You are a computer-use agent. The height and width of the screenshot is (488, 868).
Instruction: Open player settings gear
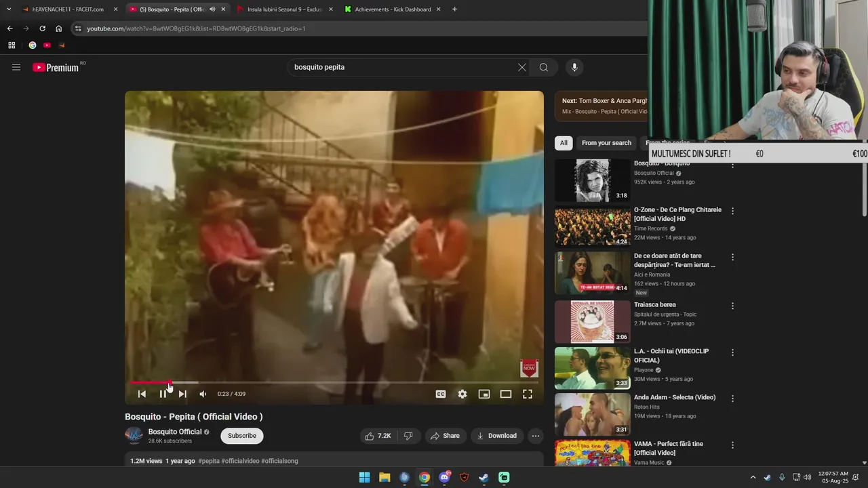tap(462, 394)
